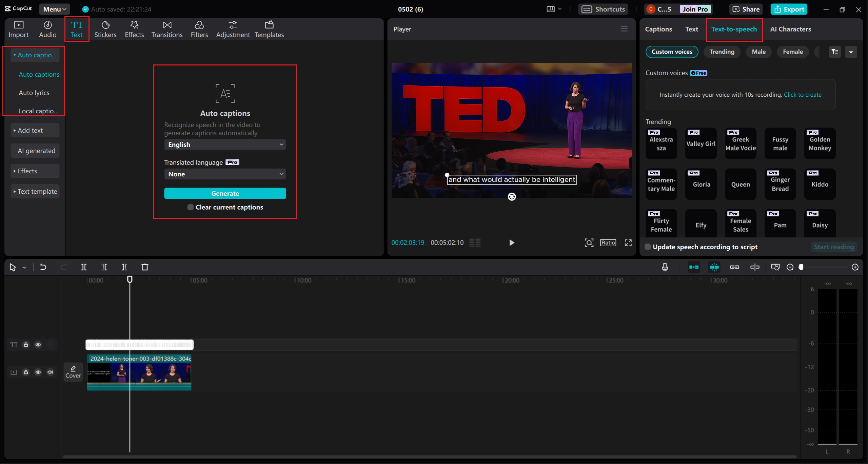
Task: Click the Delete (trash) icon in timeline toolbar
Action: coord(145,267)
